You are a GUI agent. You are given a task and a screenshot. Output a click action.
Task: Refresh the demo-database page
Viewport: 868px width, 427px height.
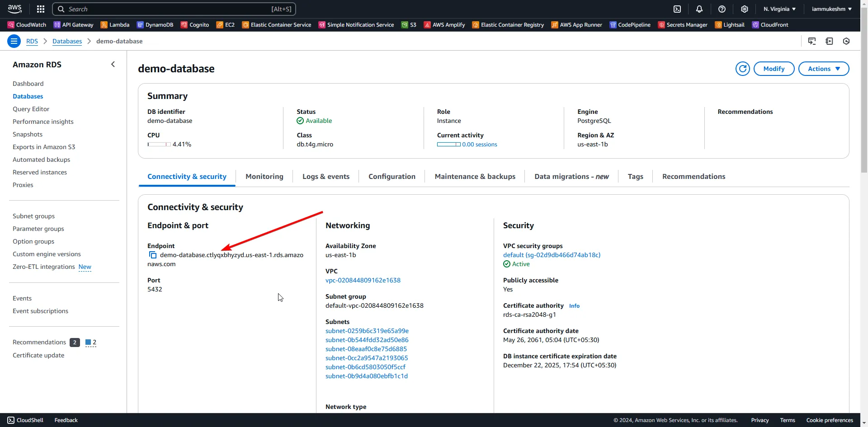[x=743, y=69]
